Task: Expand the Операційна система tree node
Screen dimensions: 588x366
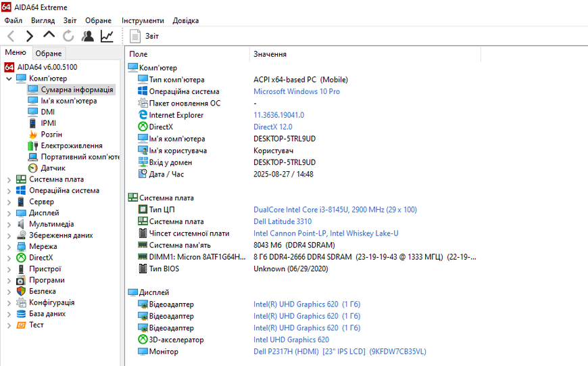Action: 9,191
